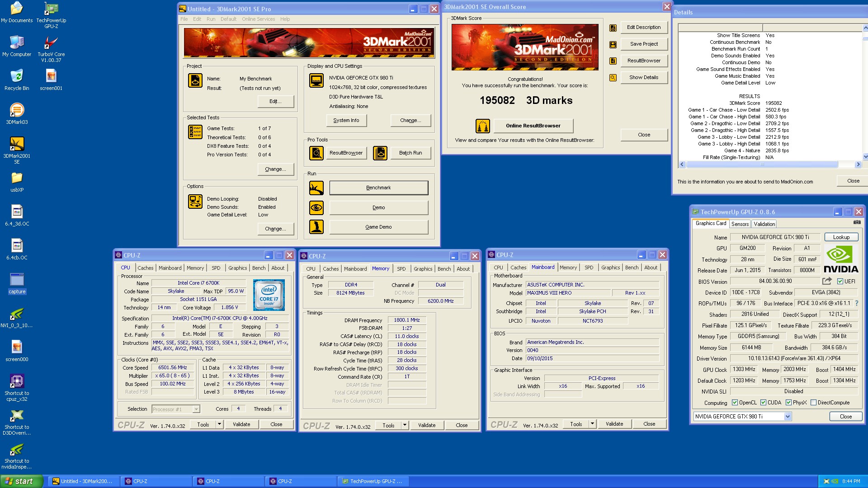Open the My Documents desktop icon
This screenshot has height=488, width=868.
[x=17, y=12]
